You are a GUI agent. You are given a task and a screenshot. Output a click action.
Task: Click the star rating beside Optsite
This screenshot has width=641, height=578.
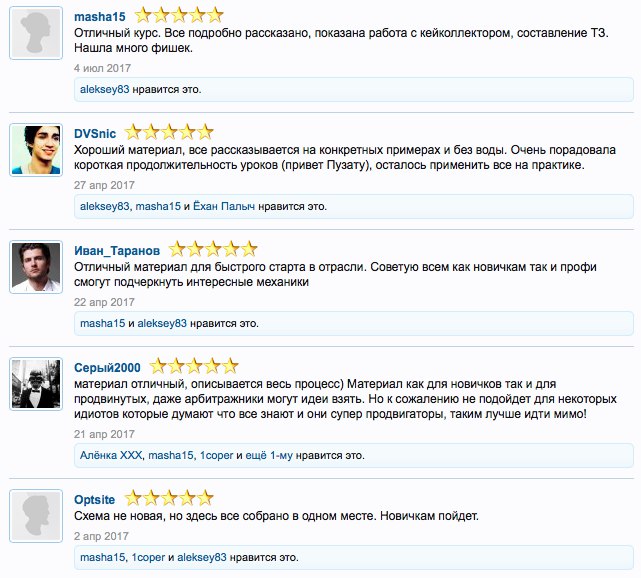168,498
